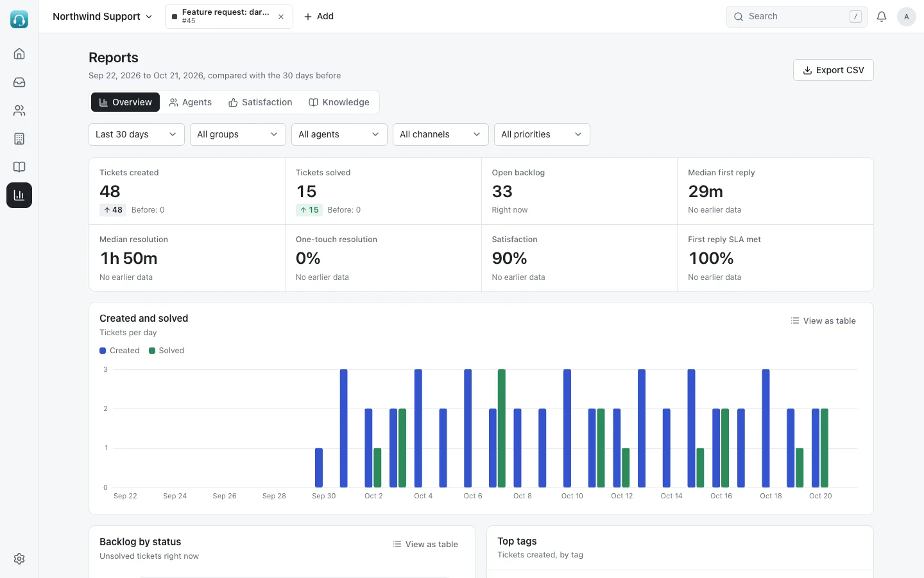Switch to the Satisfaction report tab
924x578 pixels.
(261, 102)
